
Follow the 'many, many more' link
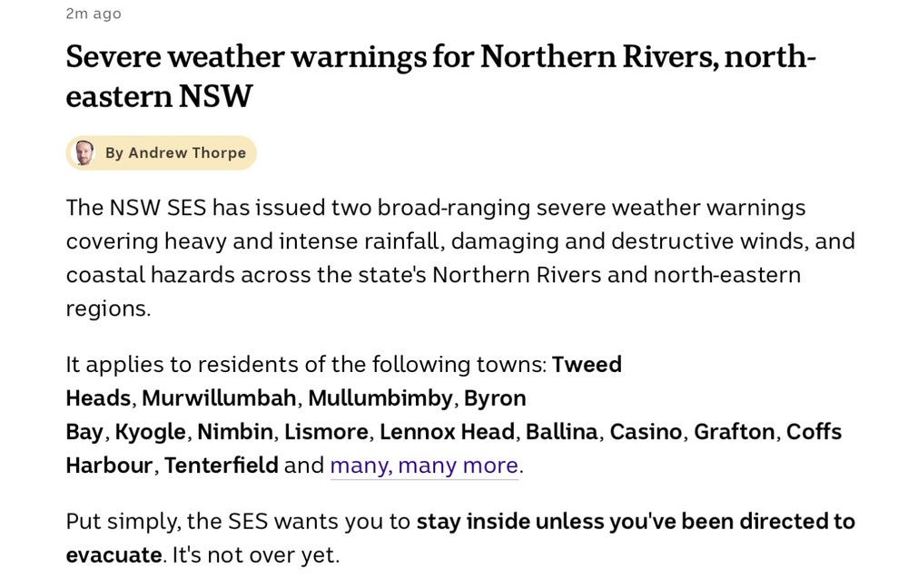424,465
